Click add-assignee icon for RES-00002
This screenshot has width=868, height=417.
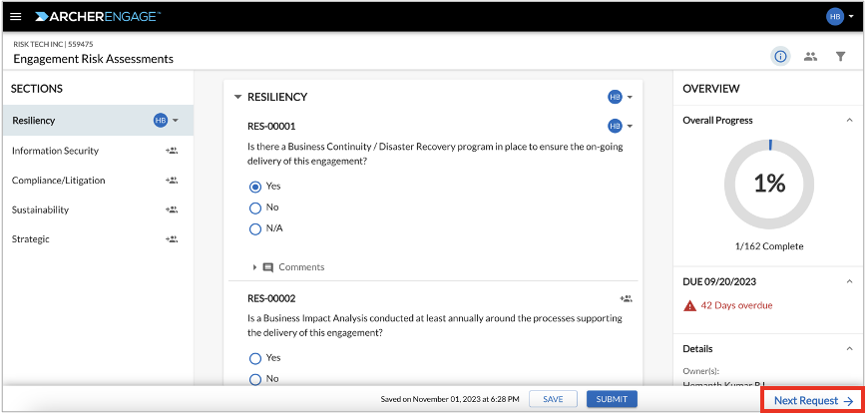627,299
